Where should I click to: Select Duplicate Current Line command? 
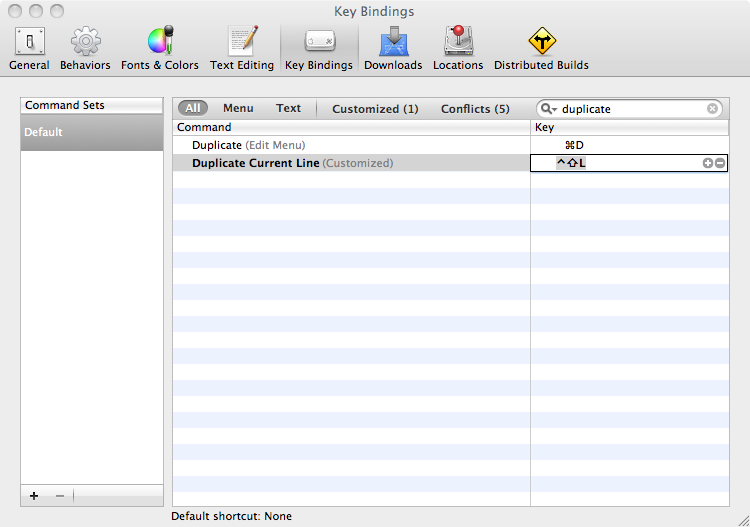click(352, 163)
